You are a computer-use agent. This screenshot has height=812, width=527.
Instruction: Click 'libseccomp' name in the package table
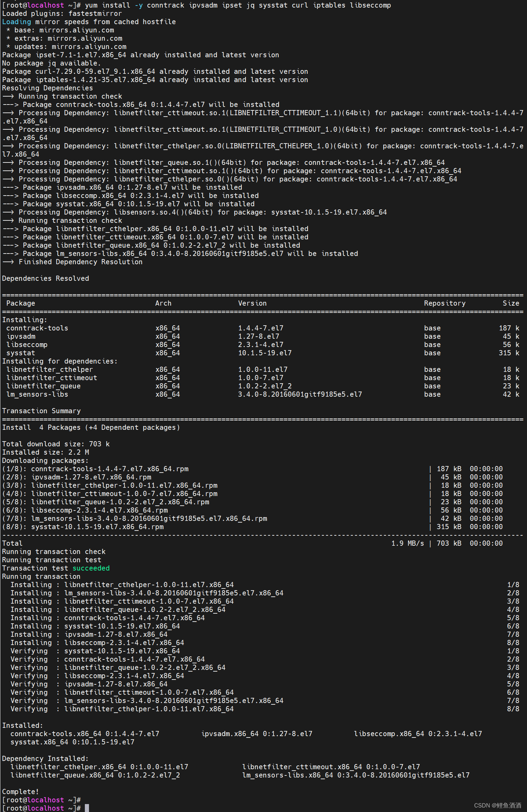coord(27,345)
